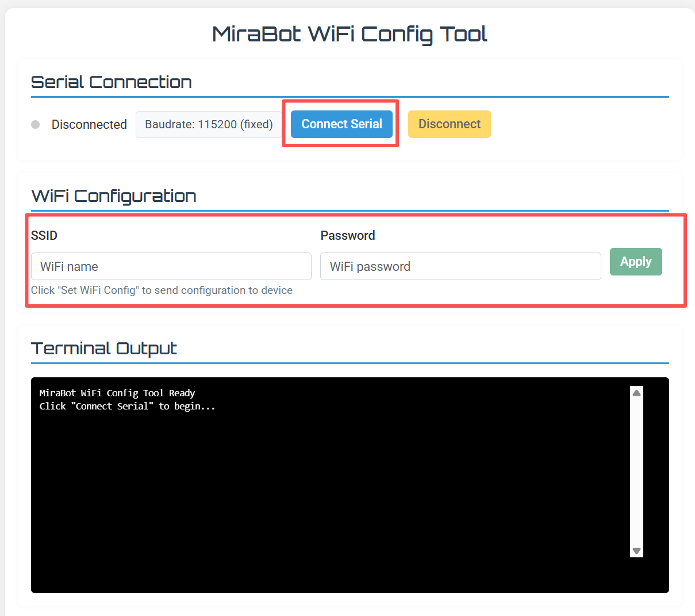Click the Serial Connection heading
Image resolution: width=695 pixels, height=616 pixels.
111,82
